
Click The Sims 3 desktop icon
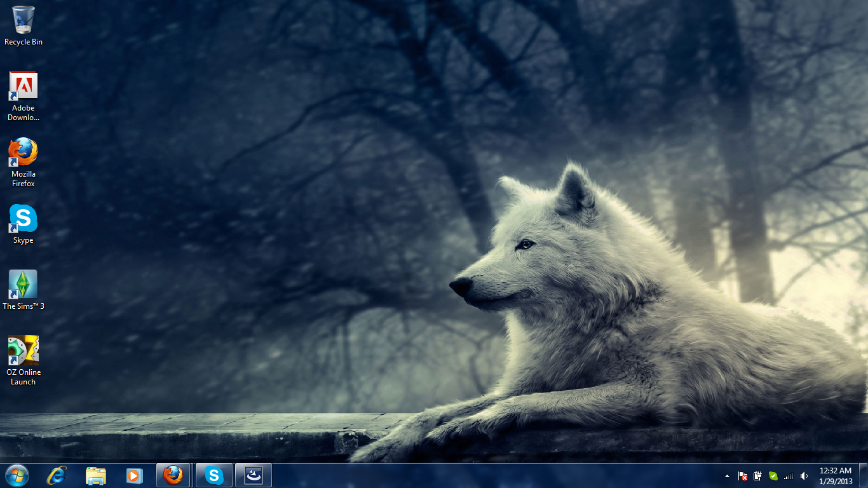click(x=24, y=285)
